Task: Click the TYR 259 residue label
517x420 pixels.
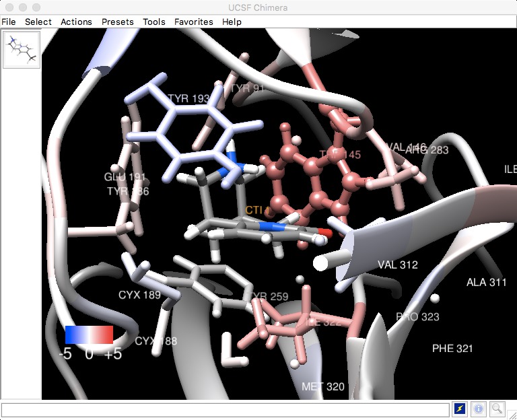Action: coord(268,296)
